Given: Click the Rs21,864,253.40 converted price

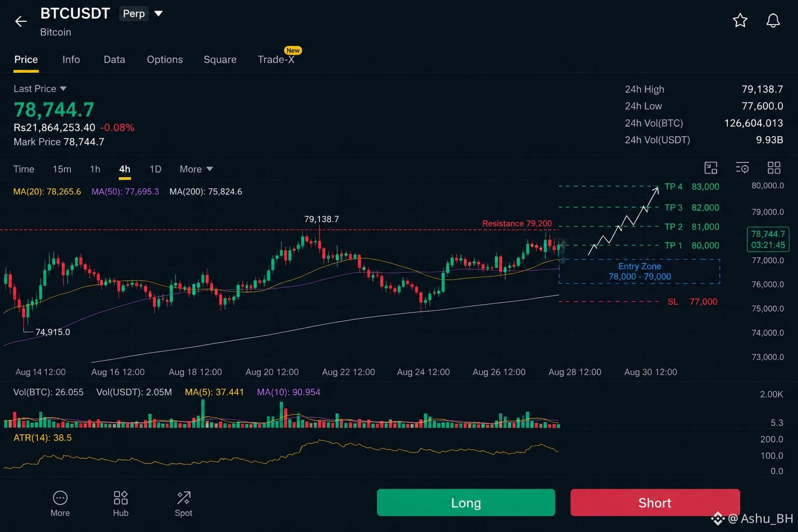Looking at the screenshot, I should tap(55, 128).
